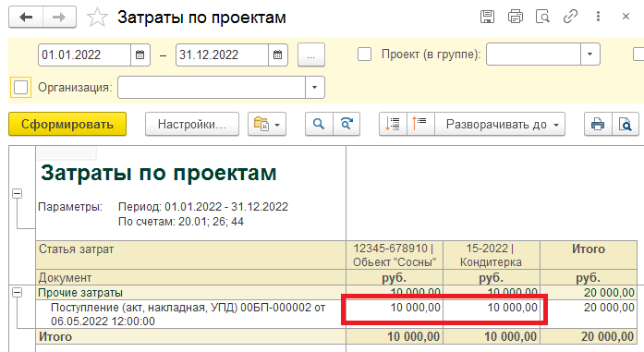
Task: Select Период: 01.01.2022 - 31.12.2022 parameter text
Action: [x=203, y=207]
